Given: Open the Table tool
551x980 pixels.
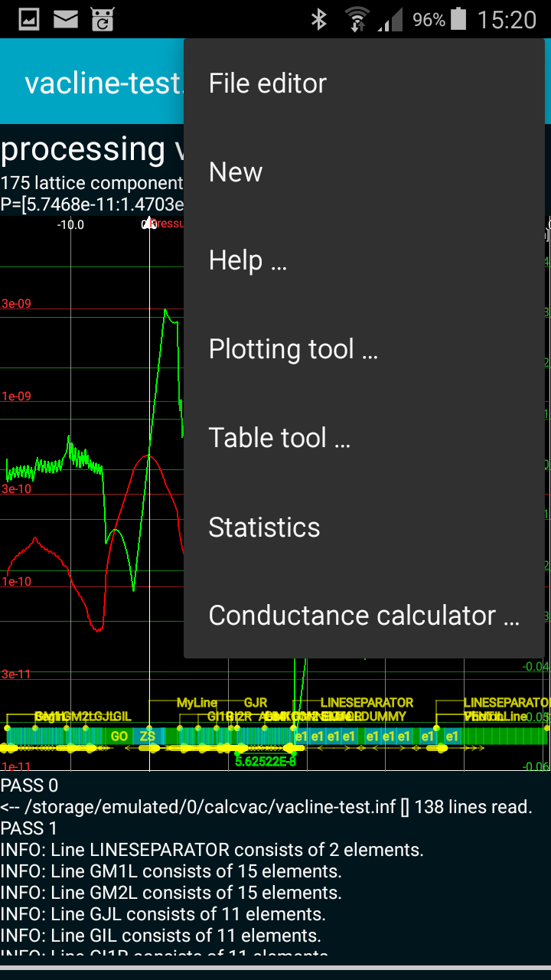Looking at the screenshot, I should click(279, 439).
